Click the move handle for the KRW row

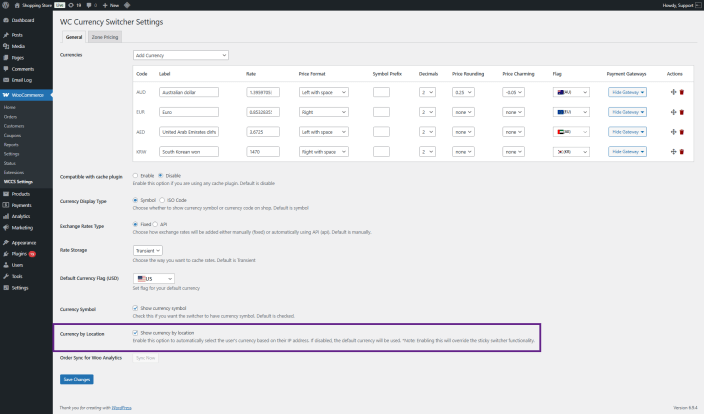pos(673,152)
